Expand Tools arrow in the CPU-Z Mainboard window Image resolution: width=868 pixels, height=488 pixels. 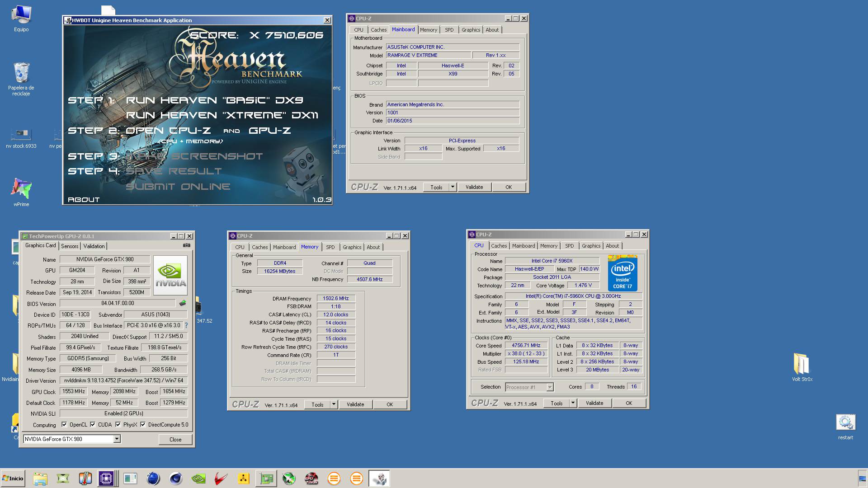[x=453, y=187]
